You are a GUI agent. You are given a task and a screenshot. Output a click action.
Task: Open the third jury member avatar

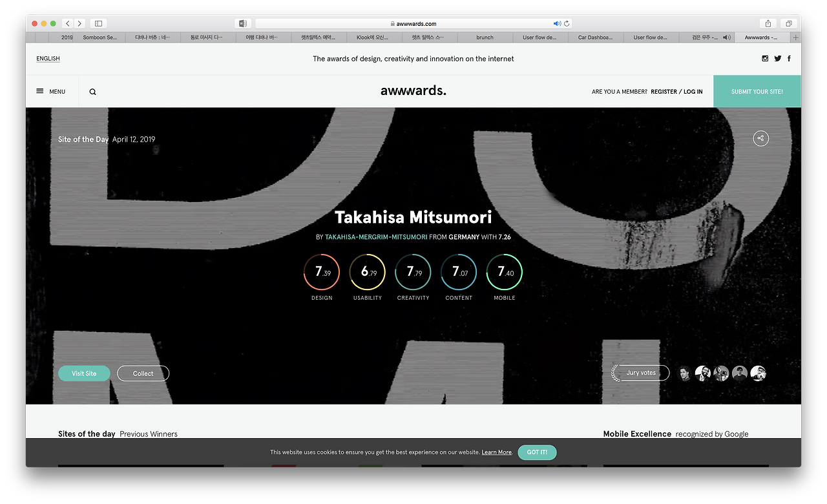click(721, 373)
